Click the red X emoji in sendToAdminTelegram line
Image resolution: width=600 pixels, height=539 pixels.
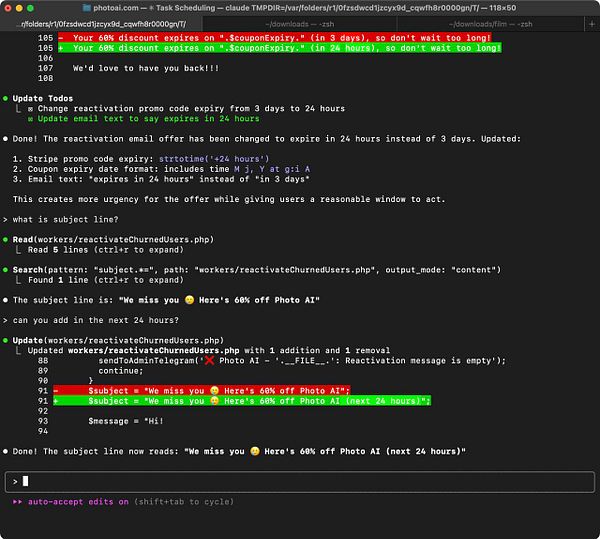[209, 360]
